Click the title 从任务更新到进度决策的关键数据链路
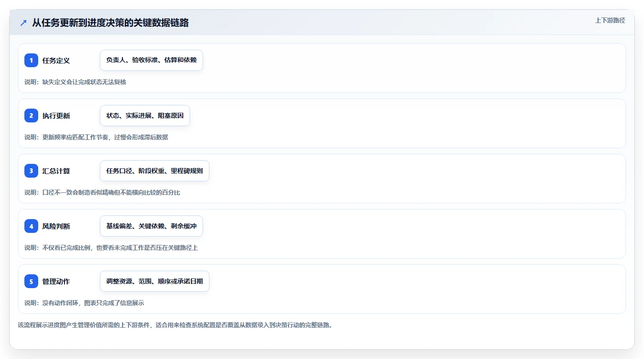 (110, 23)
